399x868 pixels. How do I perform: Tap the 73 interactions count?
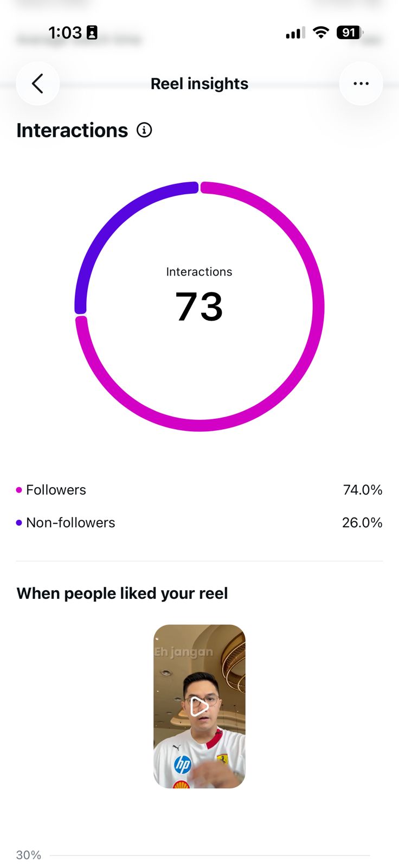199,307
